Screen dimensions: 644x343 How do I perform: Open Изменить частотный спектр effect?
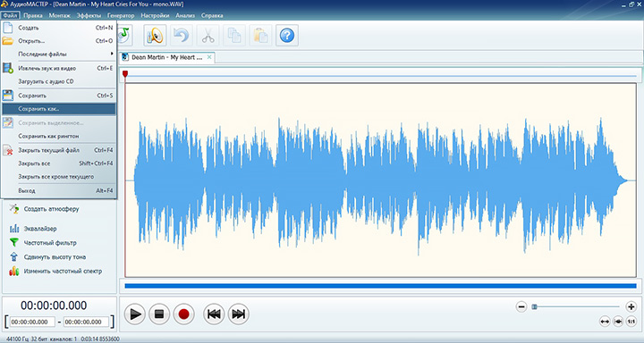pos(63,272)
